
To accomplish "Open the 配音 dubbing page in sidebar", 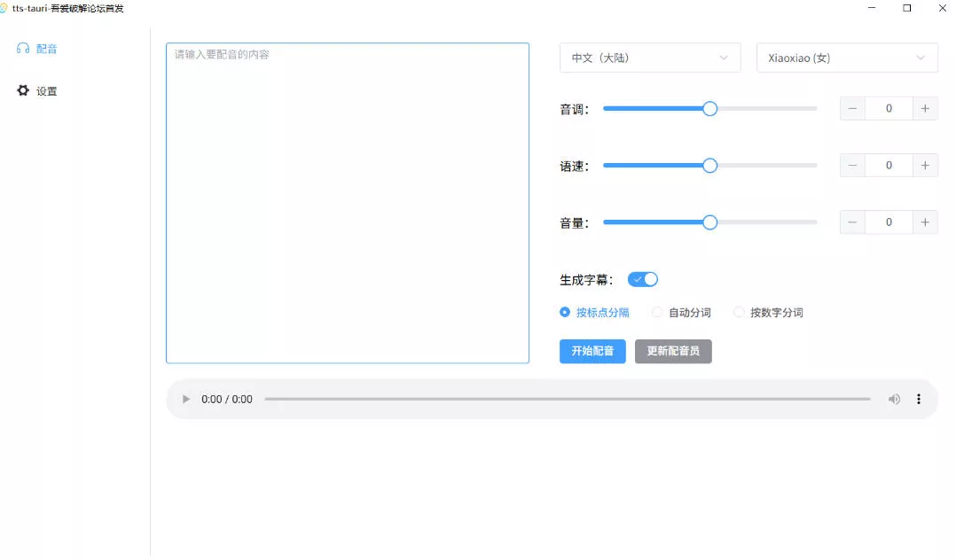I will pyautogui.click(x=37, y=49).
